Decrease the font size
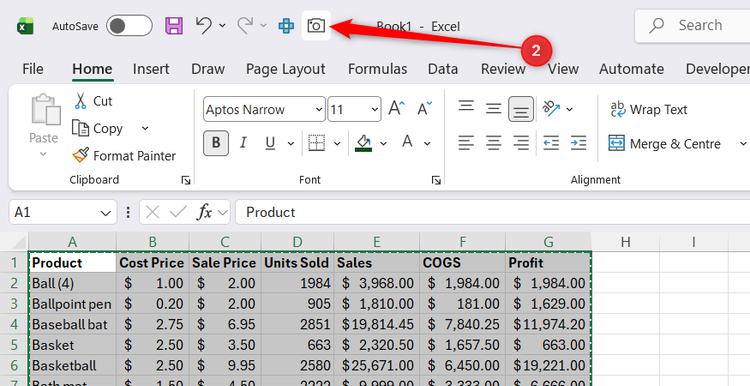 coord(424,109)
